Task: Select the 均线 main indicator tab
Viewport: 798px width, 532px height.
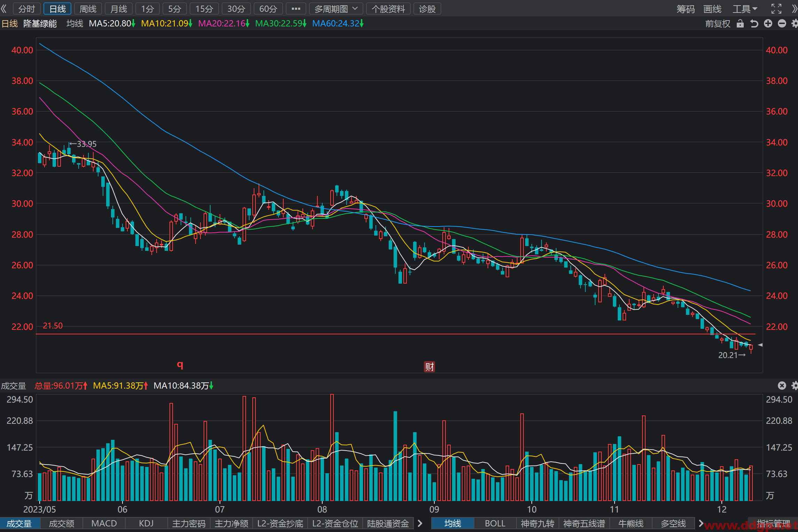Action: (x=453, y=523)
